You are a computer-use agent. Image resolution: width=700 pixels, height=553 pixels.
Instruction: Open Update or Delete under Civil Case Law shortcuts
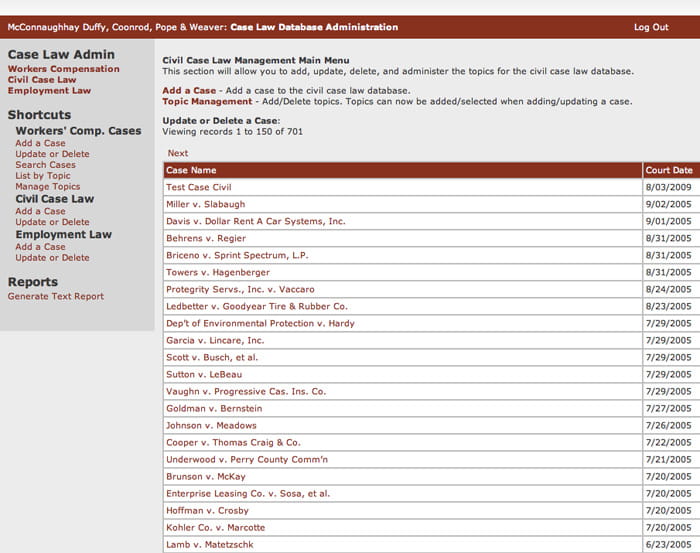[x=52, y=222]
